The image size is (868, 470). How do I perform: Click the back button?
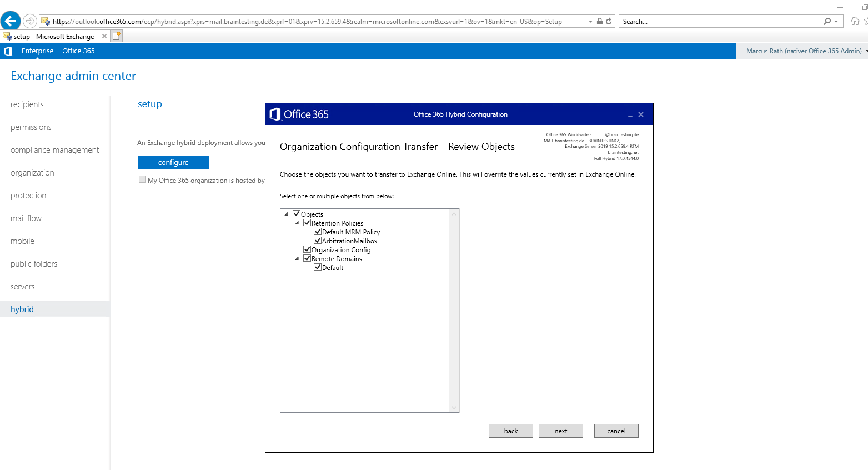(511, 431)
